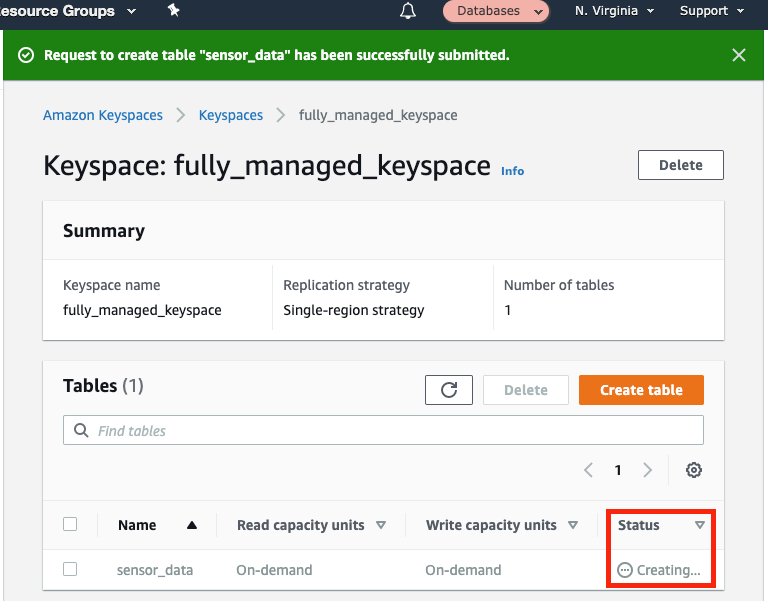Dismiss the green success banner

(739, 55)
